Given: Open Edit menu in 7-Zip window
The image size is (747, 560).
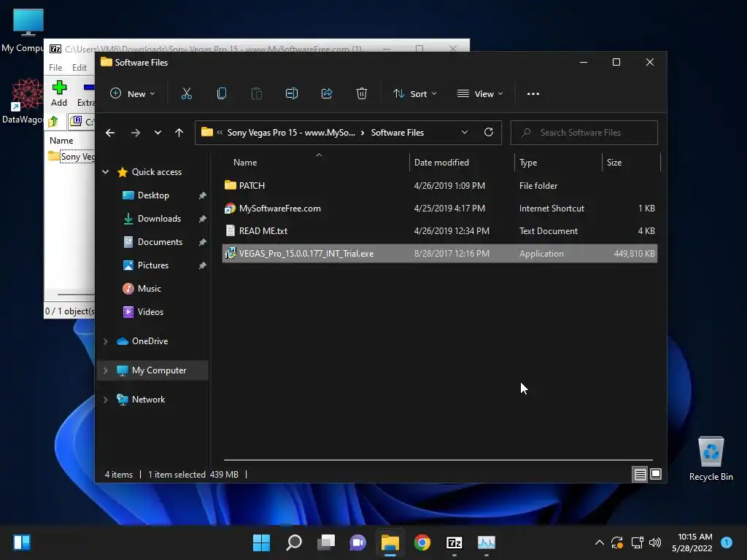Looking at the screenshot, I should (79, 68).
